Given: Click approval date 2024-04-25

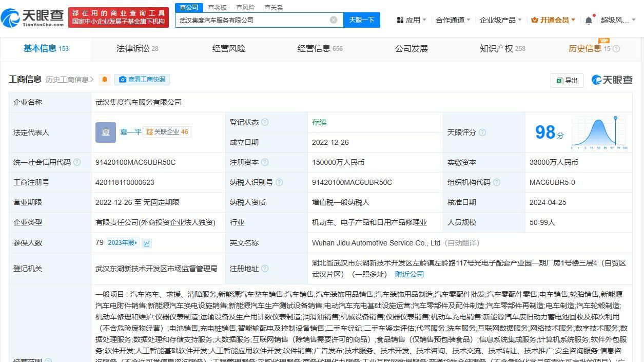Looking at the screenshot, I should 548,202.
